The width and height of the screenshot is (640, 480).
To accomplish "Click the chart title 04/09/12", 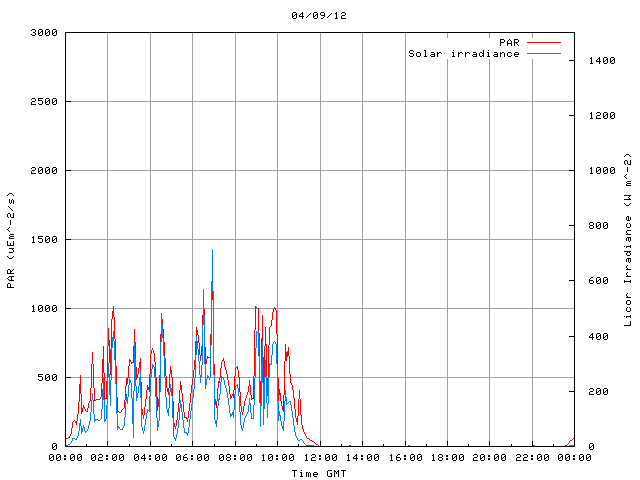I will tap(319, 16).
